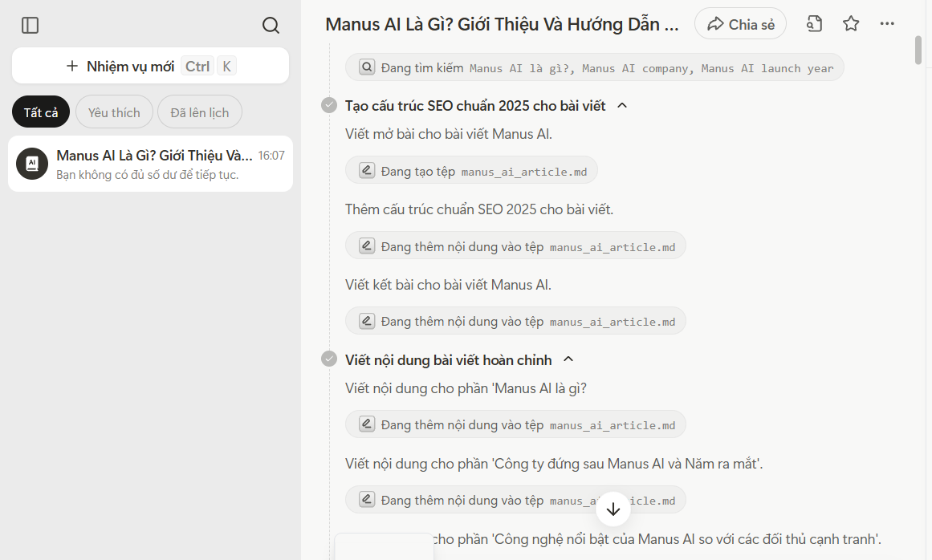
Task: Collapse the Tạo cấu trúc SEO chuẩn 2025 section
Action: 622,106
